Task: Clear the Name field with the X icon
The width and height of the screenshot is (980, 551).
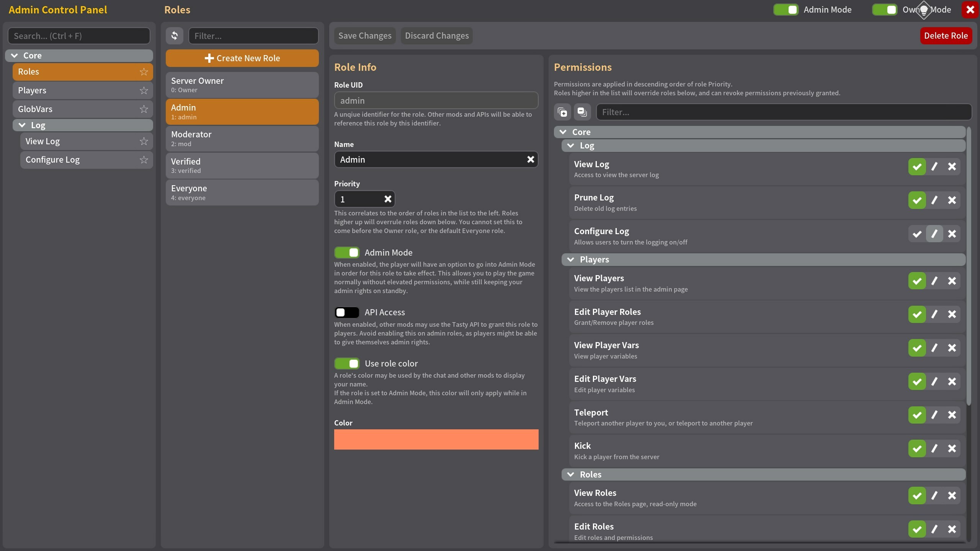Action: [x=531, y=160]
